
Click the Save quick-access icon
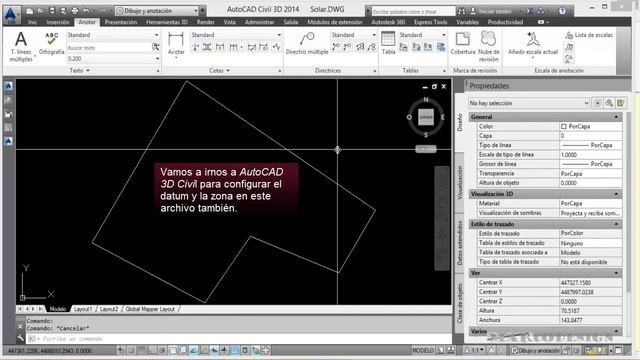tap(52, 11)
